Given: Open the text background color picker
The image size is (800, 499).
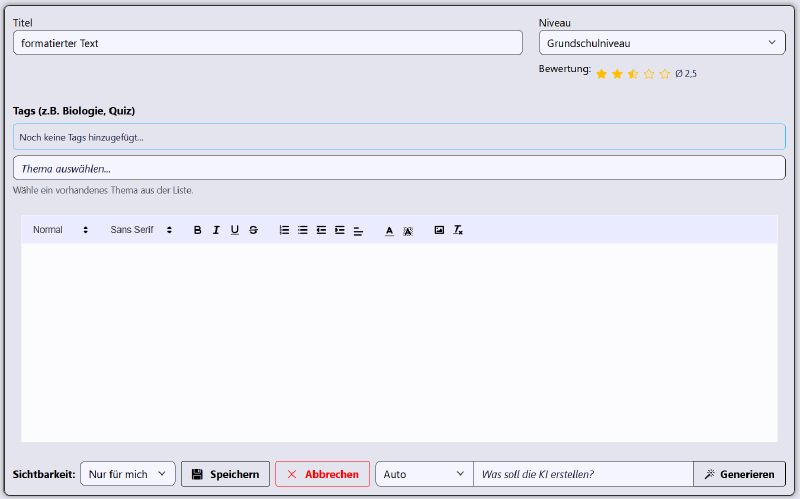Looking at the screenshot, I should [x=408, y=231].
